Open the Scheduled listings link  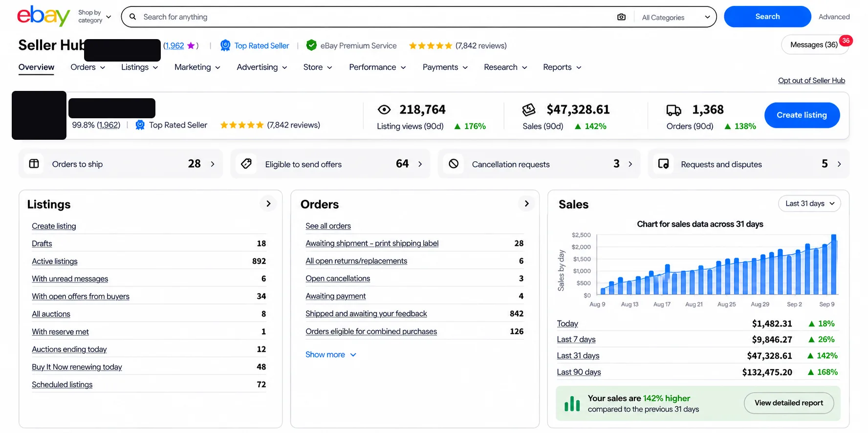(x=62, y=385)
